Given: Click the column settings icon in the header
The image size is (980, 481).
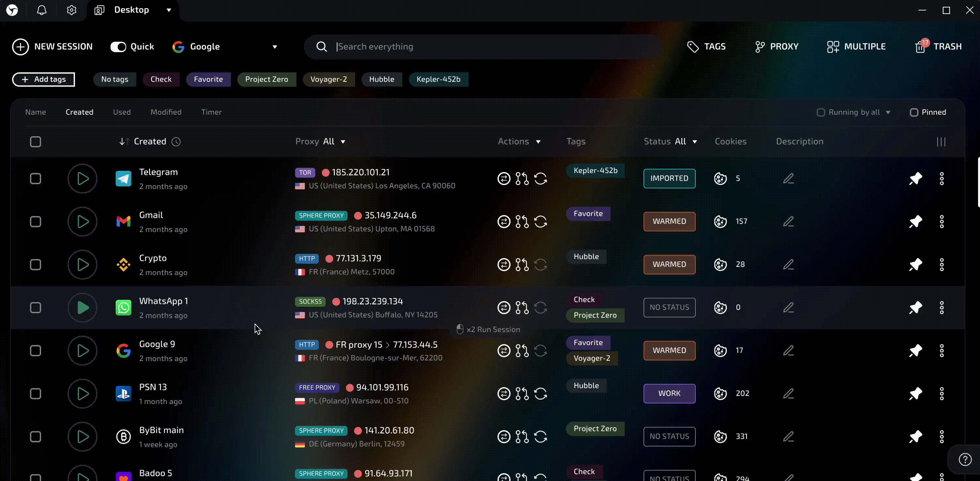Looking at the screenshot, I should [x=941, y=142].
